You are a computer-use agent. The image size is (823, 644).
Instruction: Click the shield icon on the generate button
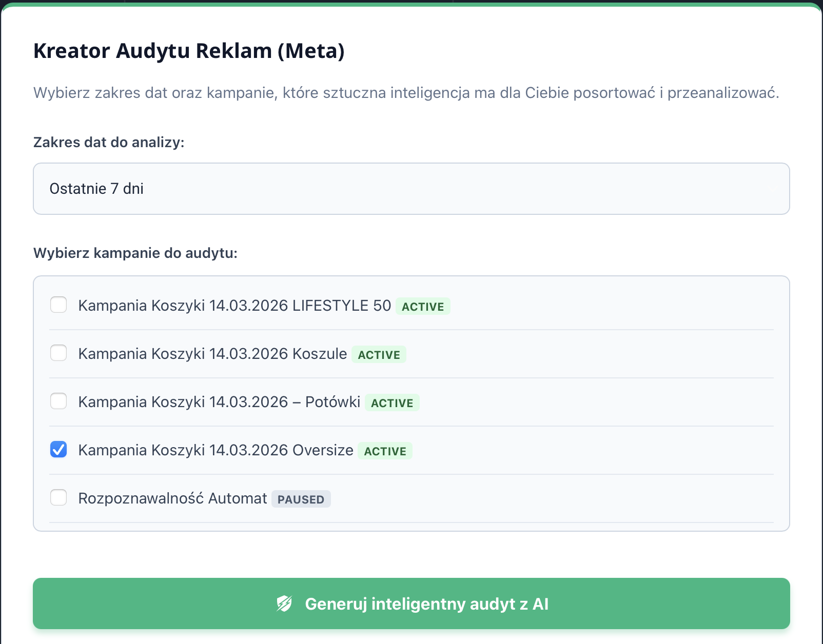[284, 603]
